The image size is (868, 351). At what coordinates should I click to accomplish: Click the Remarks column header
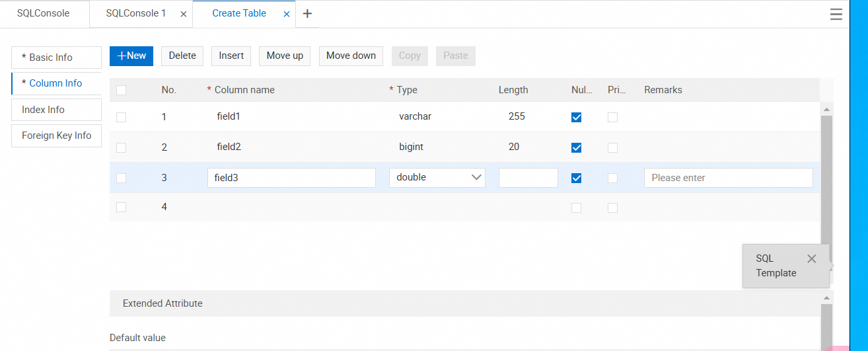point(663,90)
